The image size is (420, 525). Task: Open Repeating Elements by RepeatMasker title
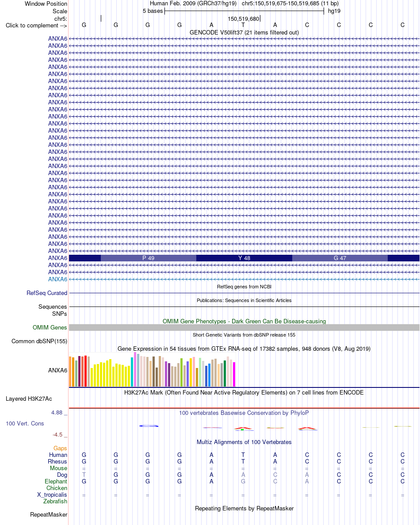(244, 508)
